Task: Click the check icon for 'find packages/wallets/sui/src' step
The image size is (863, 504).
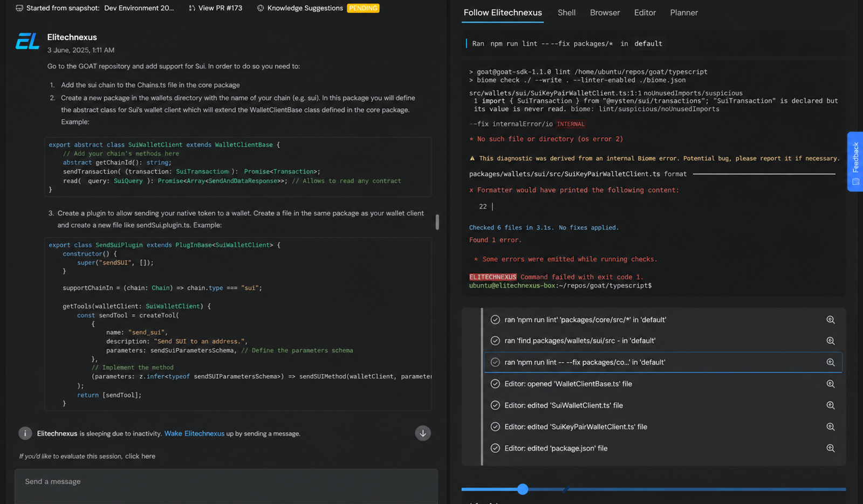Action: (495, 341)
